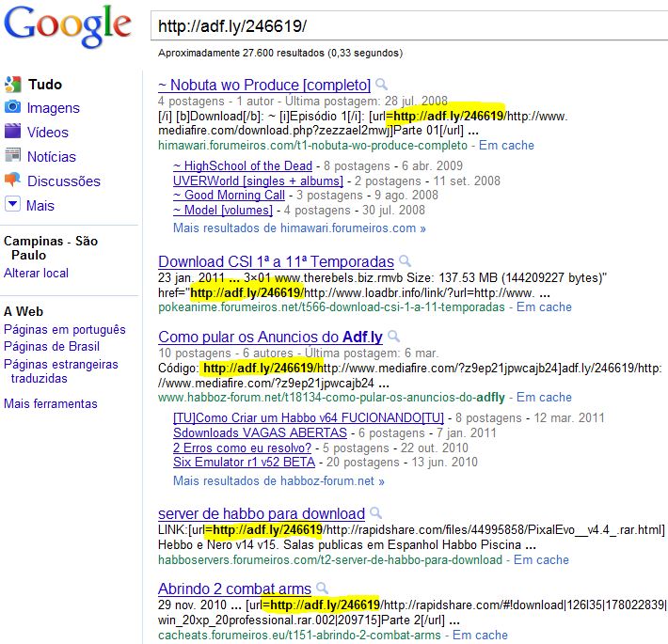Click the pokeanime.forumeiros.net green URL
Screen dimensions: 668x644
331,307
